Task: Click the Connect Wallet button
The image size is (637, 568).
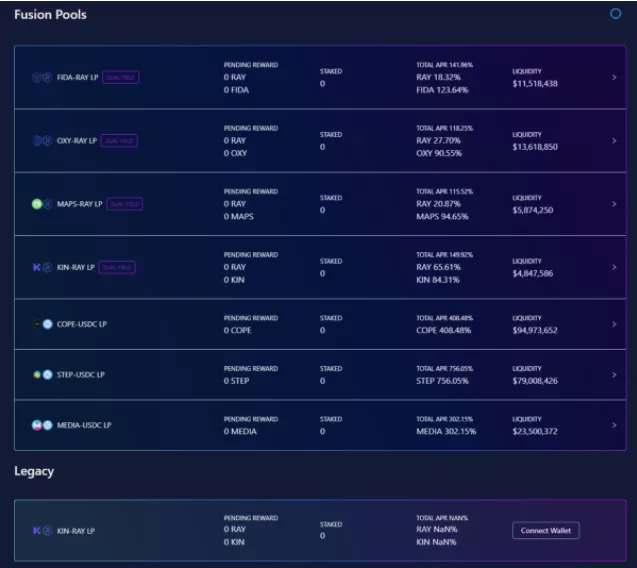Action: pyautogui.click(x=546, y=531)
